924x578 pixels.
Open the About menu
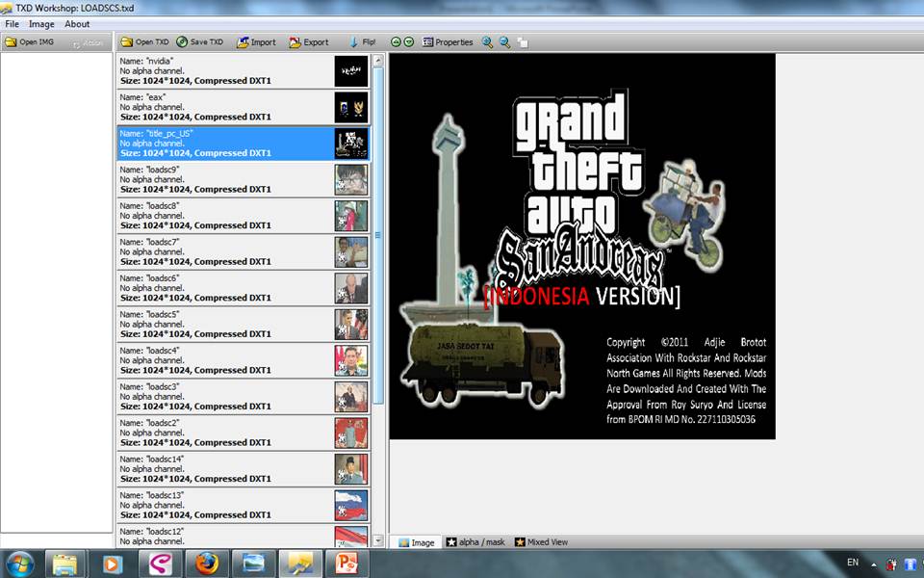coord(77,24)
